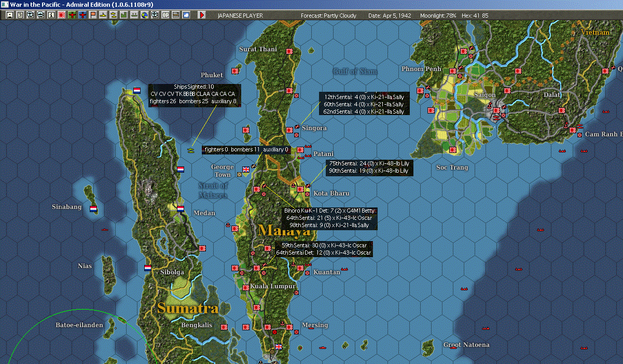623x364 pixels.
Task: Select the Dutch flag base at Medan
Action: tap(181, 208)
